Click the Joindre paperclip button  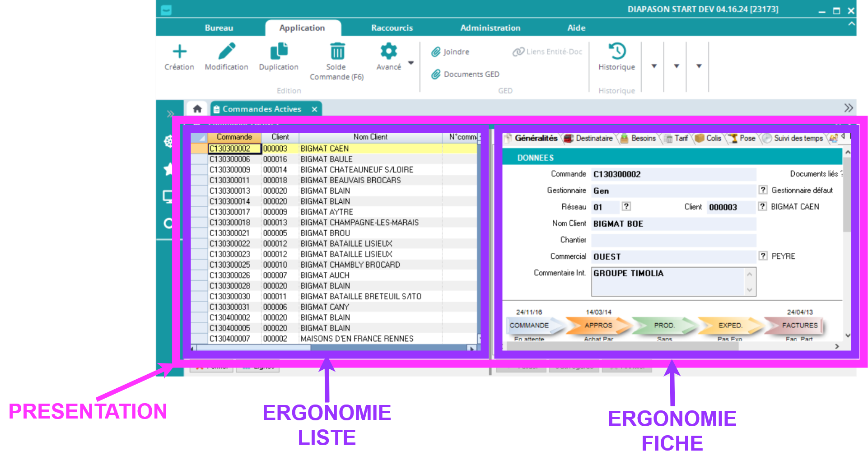[450, 52]
